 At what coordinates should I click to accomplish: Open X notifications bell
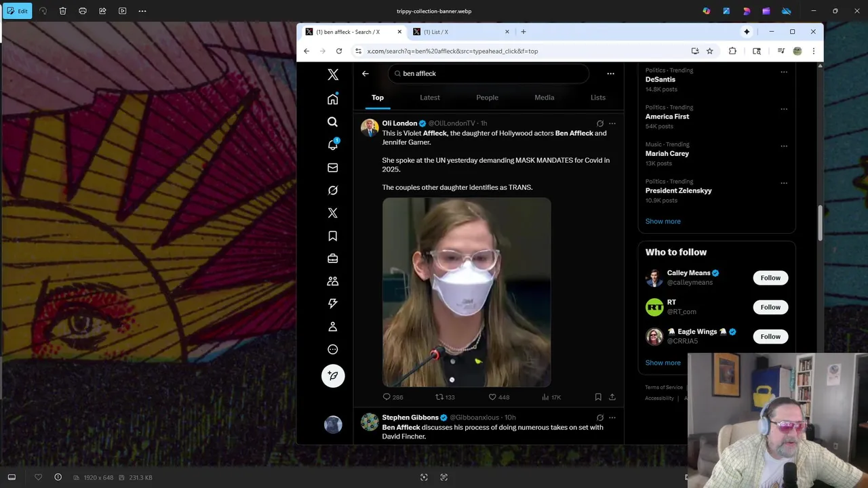pyautogui.click(x=333, y=145)
